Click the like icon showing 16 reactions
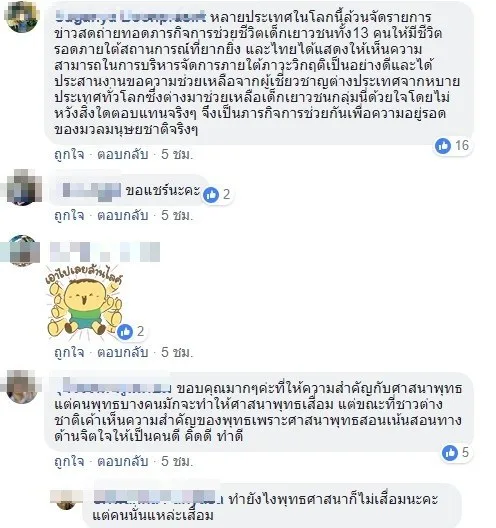496x528 pixels. (443, 146)
